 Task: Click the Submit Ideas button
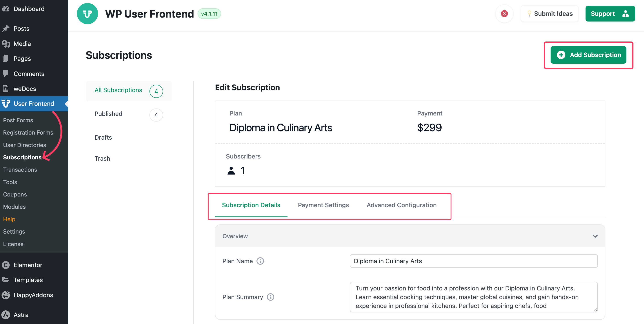549,14
